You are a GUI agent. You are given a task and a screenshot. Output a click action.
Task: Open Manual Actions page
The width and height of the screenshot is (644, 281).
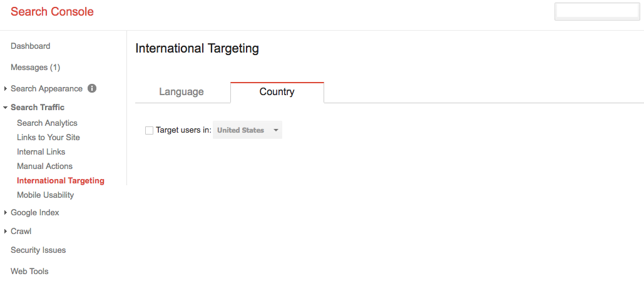point(45,166)
